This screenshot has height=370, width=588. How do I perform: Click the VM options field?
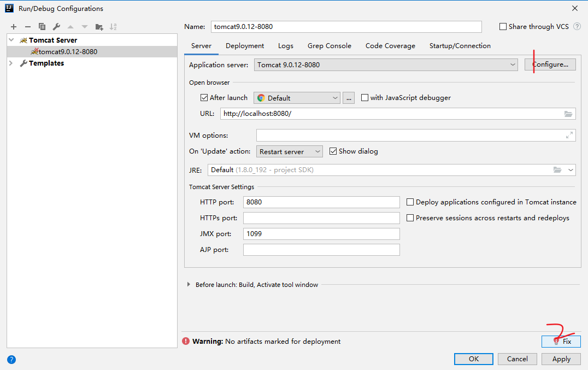(x=416, y=136)
